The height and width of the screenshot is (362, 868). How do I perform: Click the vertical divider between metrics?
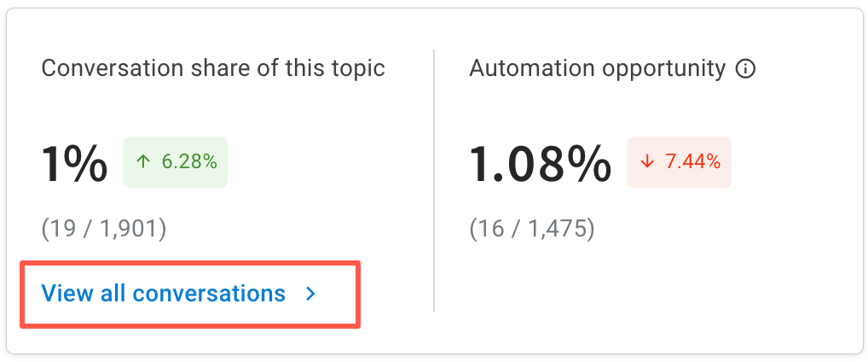coord(434,181)
